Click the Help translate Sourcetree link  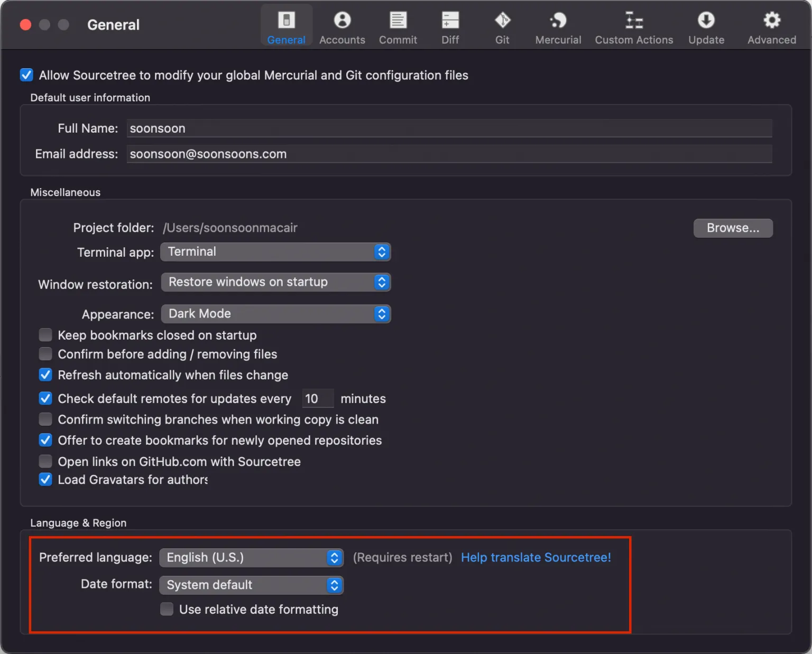pos(536,557)
